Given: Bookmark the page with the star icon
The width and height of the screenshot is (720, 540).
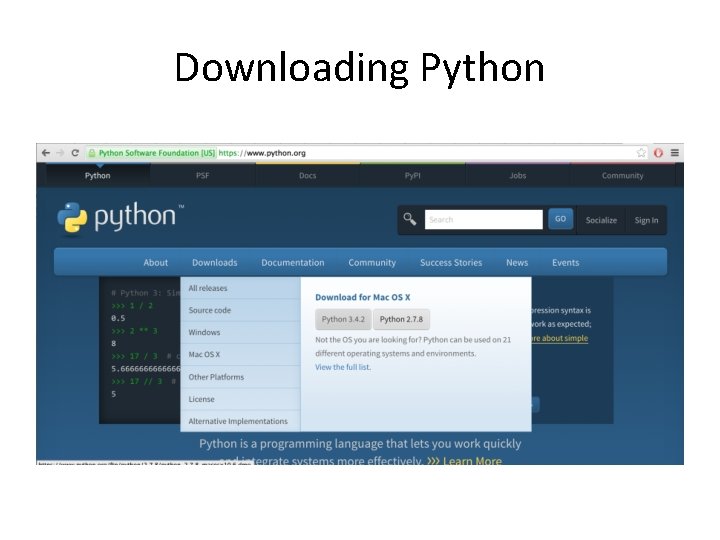Looking at the screenshot, I should tap(641, 153).
